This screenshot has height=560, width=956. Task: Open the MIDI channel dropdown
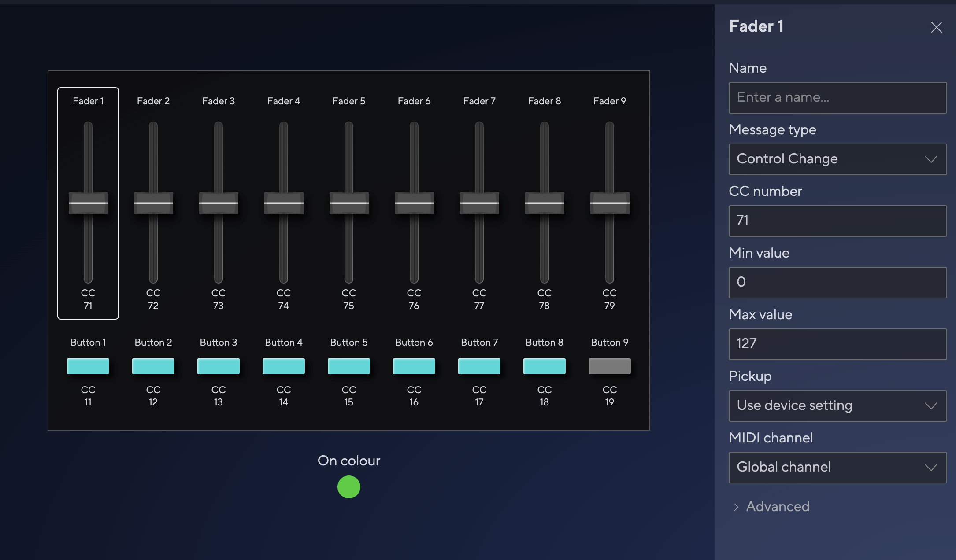[837, 468]
